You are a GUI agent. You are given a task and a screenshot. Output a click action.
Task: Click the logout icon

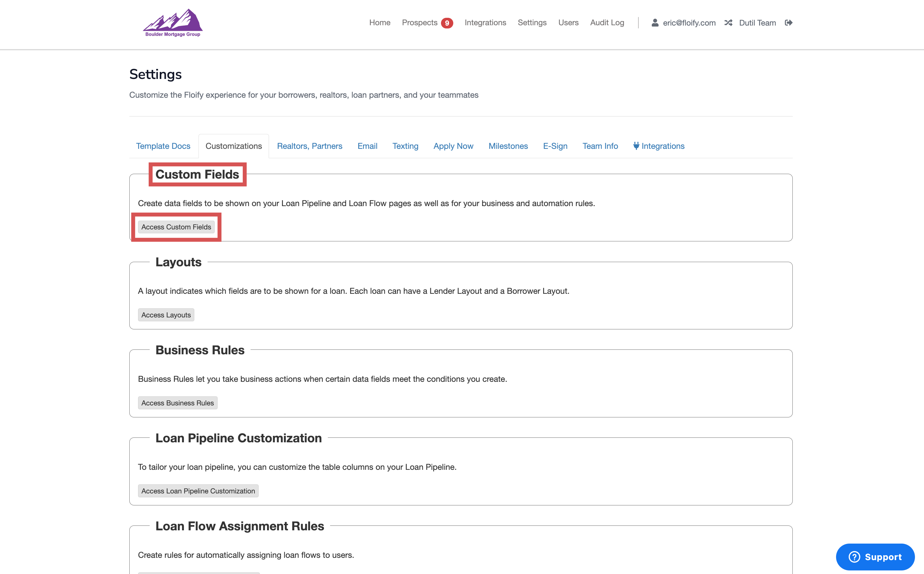789,23
